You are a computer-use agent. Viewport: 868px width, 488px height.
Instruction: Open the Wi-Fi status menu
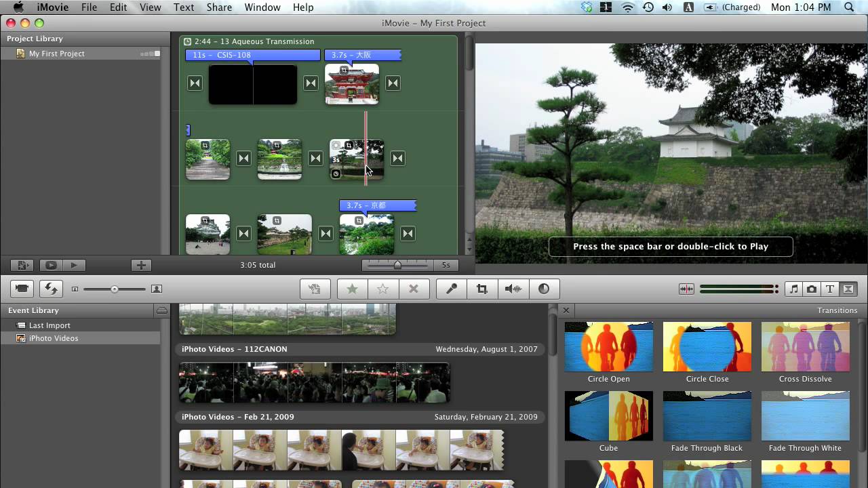[x=627, y=7]
